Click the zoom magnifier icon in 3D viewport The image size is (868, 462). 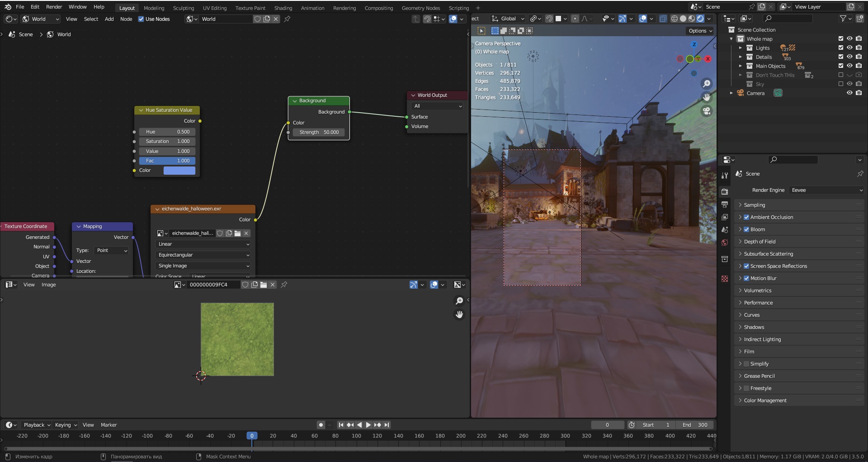706,84
